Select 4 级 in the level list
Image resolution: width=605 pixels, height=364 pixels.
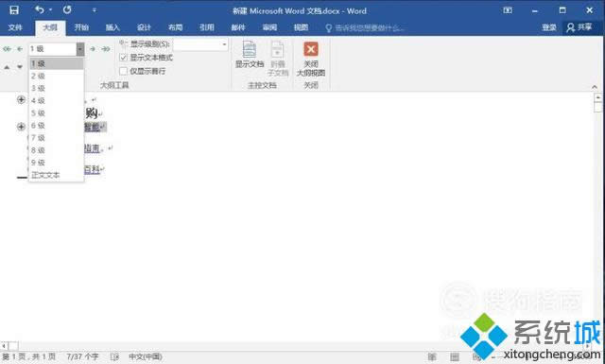coord(57,101)
